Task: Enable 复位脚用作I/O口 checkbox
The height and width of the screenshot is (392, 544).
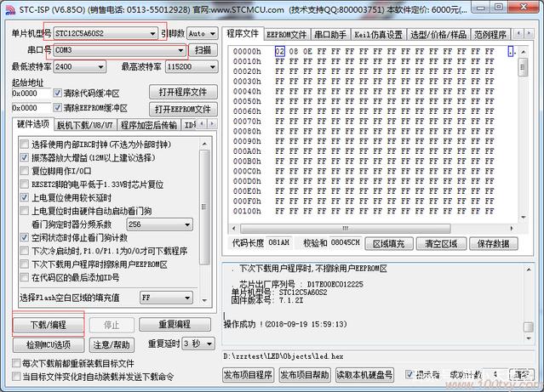Action: point(25,171)
